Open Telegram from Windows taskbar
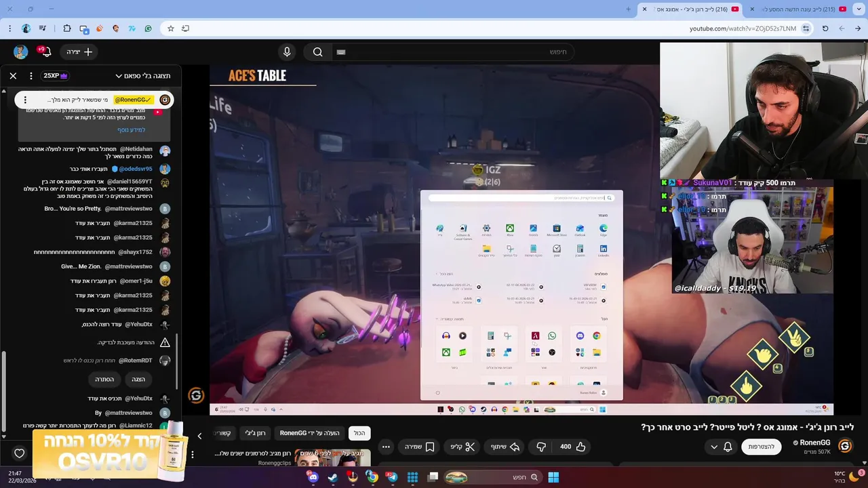Screen dimensions: 868x488 click(392, 477)
